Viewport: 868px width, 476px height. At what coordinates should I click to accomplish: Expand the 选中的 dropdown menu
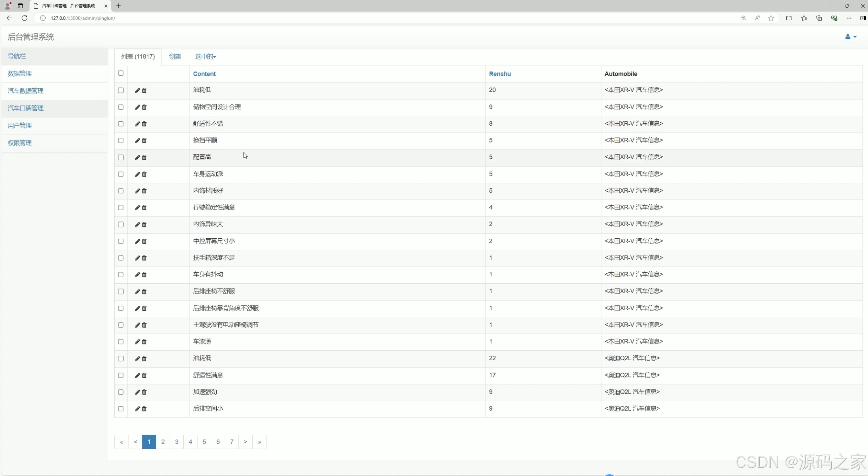pos(205,57)
